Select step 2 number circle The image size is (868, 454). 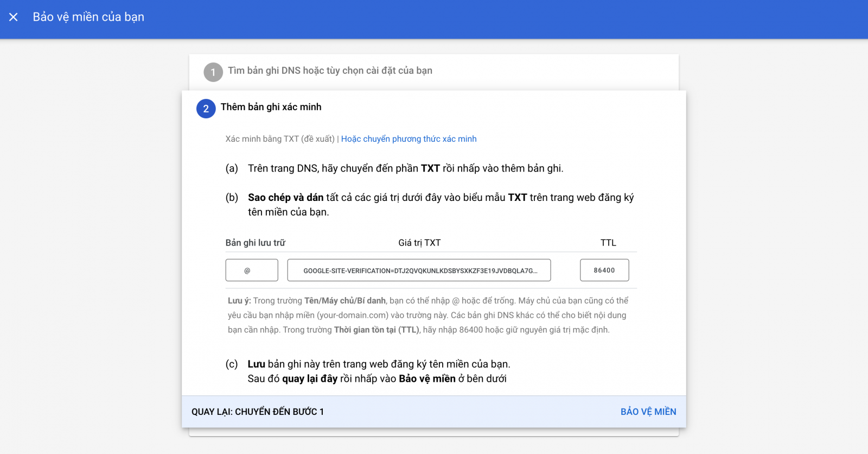(206, 109)
